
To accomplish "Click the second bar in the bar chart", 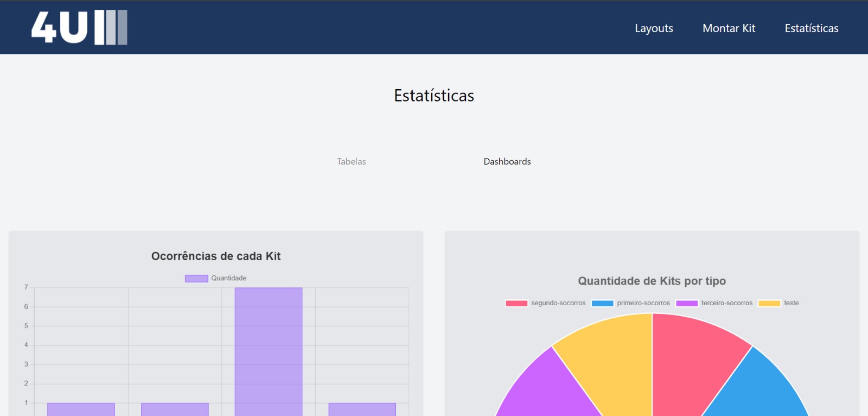I will pos(175,409).
